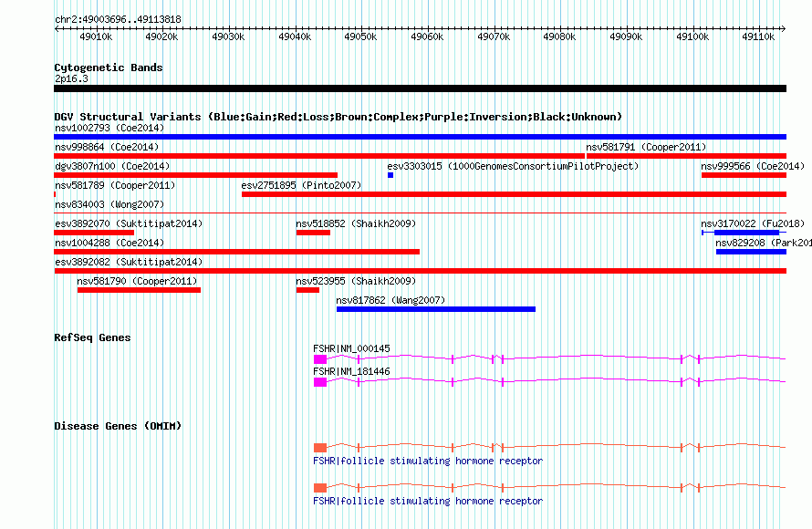The width and height of the screenshot is (812, 529).
Task: Select the small blue esv3303015 variant marker
Action: tap(390, 175)
